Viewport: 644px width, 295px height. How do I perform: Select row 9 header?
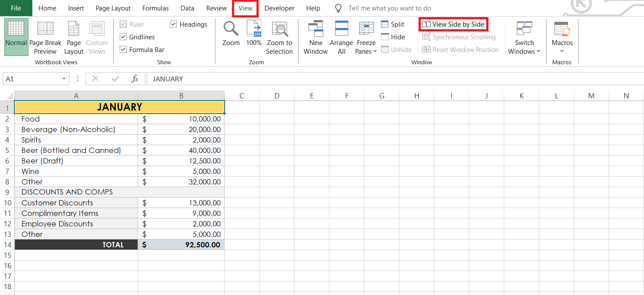point(7,192)
